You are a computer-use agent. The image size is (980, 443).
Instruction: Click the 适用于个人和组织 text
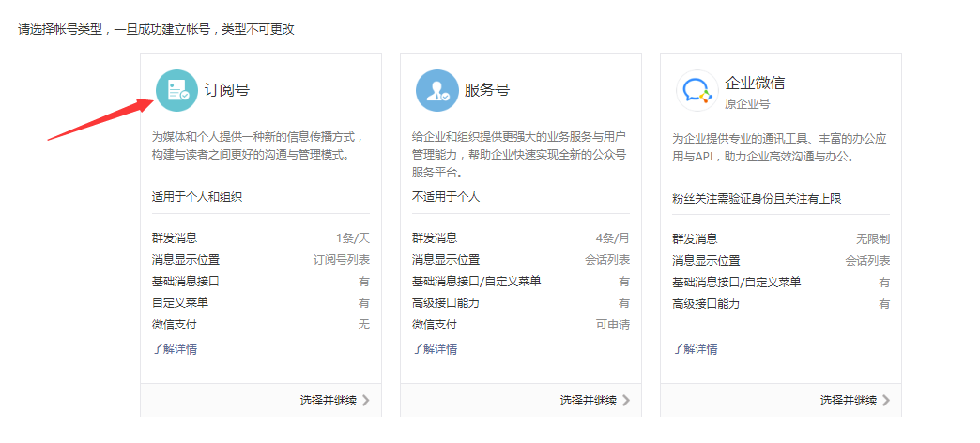pos(197,197)
